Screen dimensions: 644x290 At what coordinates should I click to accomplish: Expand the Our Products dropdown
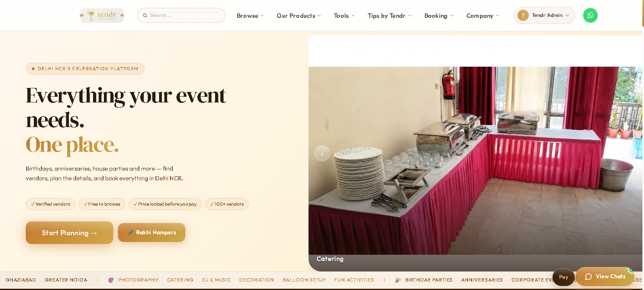pos(299,16)
